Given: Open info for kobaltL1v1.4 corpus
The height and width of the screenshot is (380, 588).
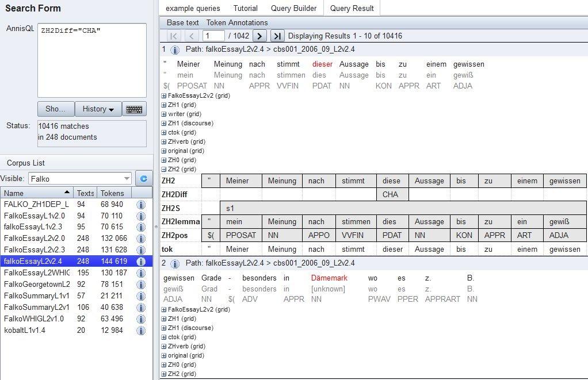Looking at the screenshot, I should click(140, 331).
